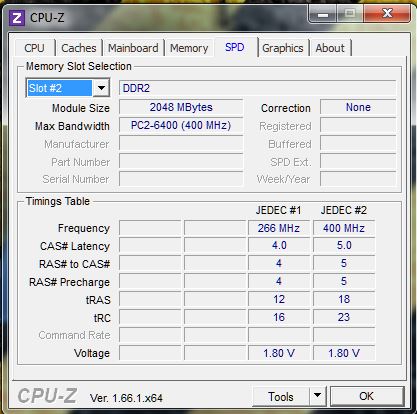Click the empty Week/Year field
417x414 pixels.
pos(358,179)
